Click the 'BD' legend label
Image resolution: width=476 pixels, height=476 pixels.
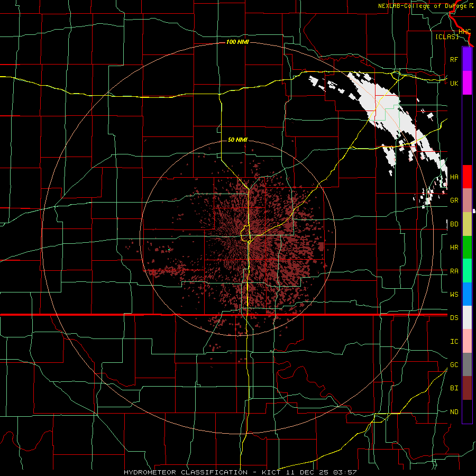coord(454,224)
